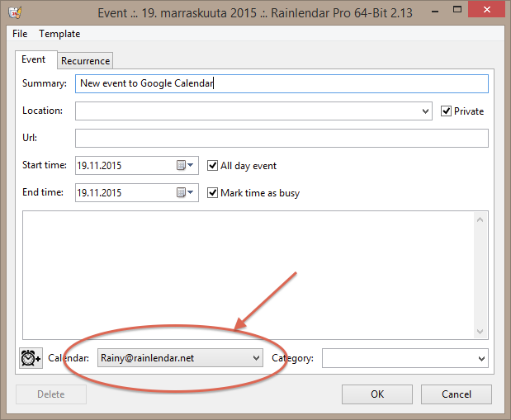The height and width of the screenshot is (420, 511).
Task: Toggle the Private checkbox
Action: coord(446,111)
